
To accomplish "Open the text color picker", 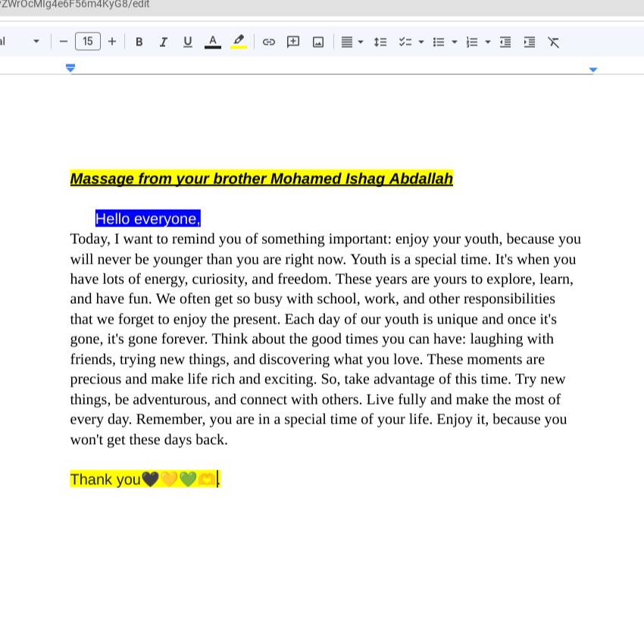I will [x=213, y=42].
